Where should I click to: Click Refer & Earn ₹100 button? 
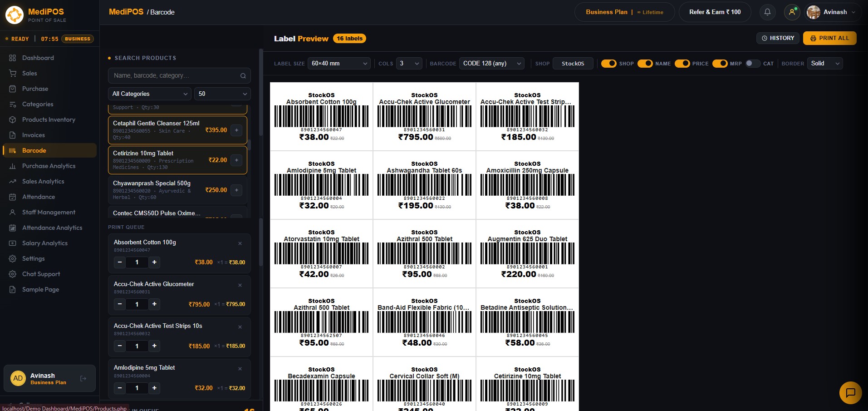click(715, 12)
